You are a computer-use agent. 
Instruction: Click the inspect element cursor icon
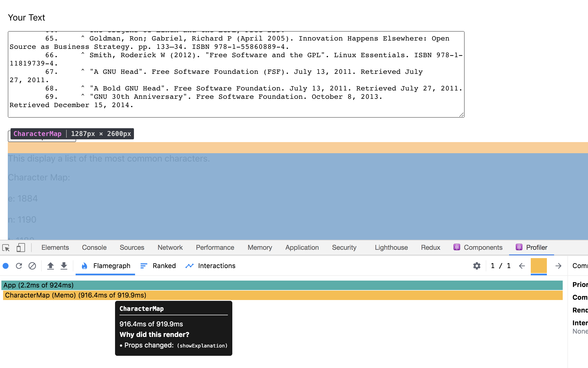[x=6, y=248]
